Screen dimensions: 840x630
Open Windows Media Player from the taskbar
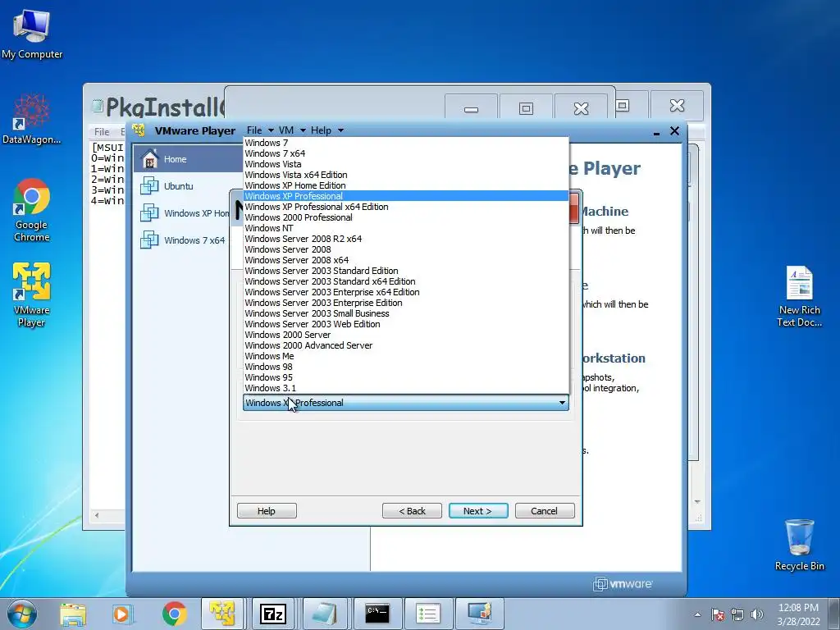click(123, 614)
